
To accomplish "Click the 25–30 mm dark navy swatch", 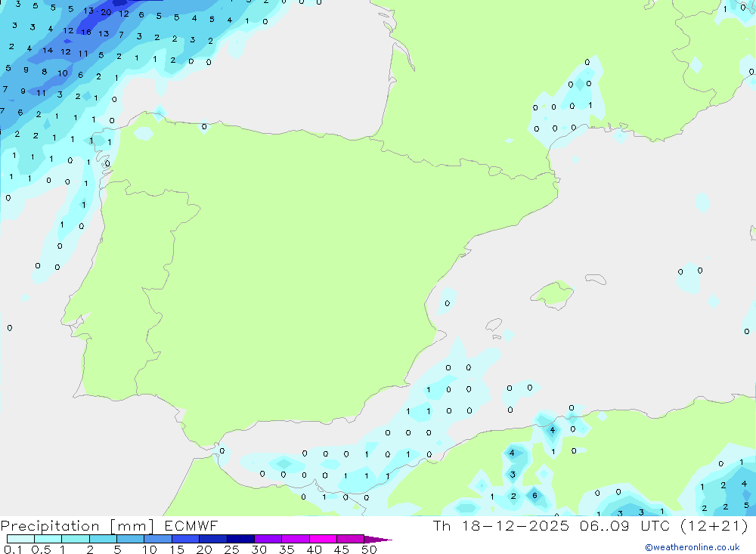I will 240,539.
